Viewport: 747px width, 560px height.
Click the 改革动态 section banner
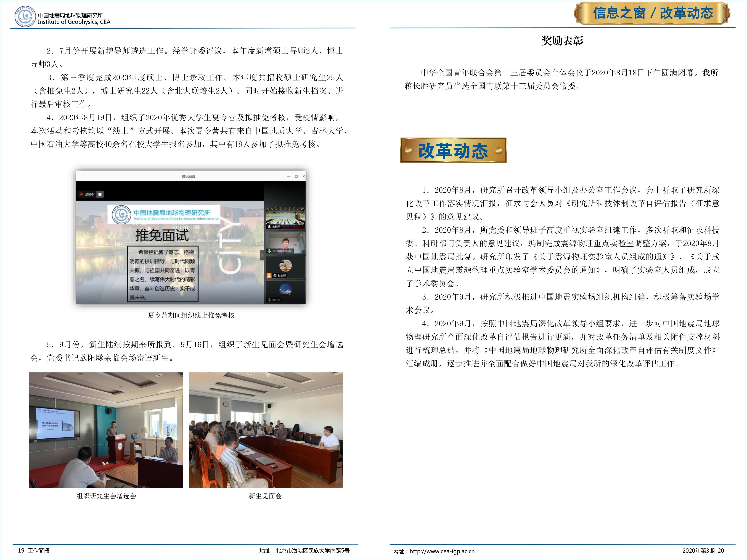pos(453,150)
